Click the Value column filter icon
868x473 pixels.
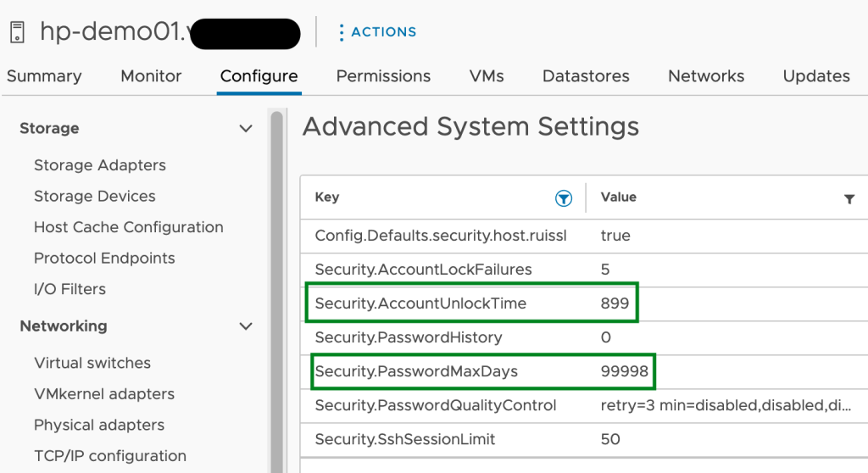pyautogui.click(x=849, y=198)
